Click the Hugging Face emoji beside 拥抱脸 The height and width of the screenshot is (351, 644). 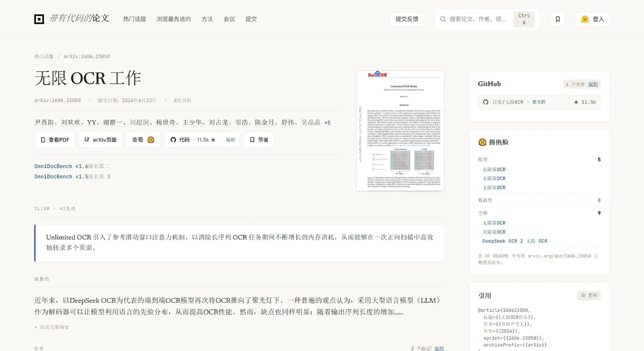click(x=483, y=142)
